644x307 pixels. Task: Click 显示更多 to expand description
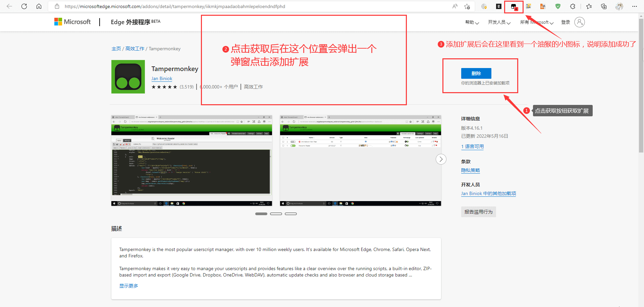[128, 286]
